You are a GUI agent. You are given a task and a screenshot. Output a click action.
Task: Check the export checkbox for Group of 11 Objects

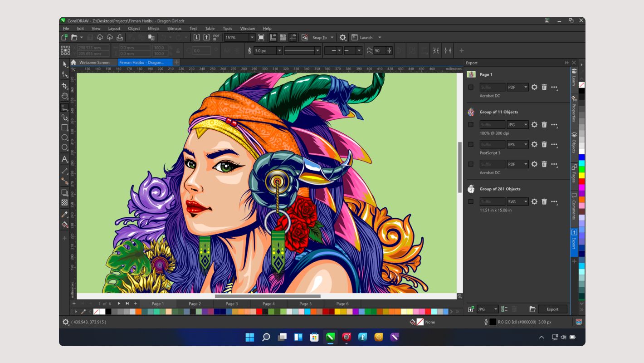[470, 124]
